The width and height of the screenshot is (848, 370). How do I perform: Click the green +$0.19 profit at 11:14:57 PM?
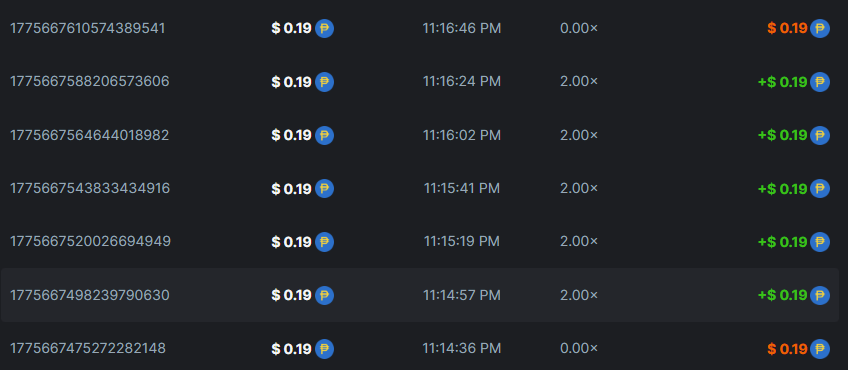(783, 295)
